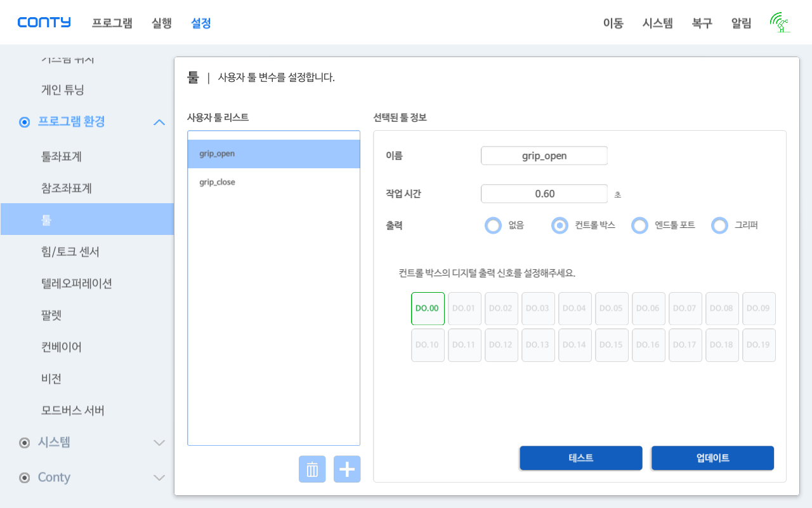Expand the Conty sidebar section chevron

[x=159, y=478]
